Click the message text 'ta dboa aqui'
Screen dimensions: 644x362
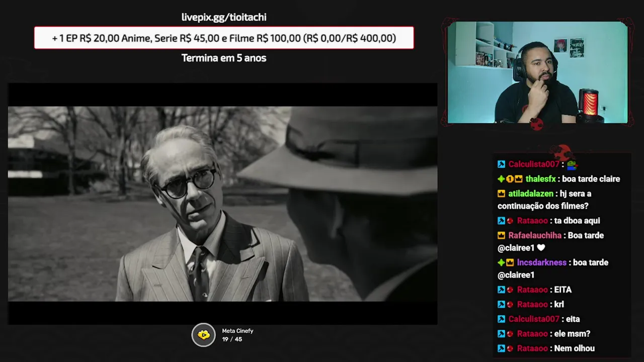click(577, 221)
